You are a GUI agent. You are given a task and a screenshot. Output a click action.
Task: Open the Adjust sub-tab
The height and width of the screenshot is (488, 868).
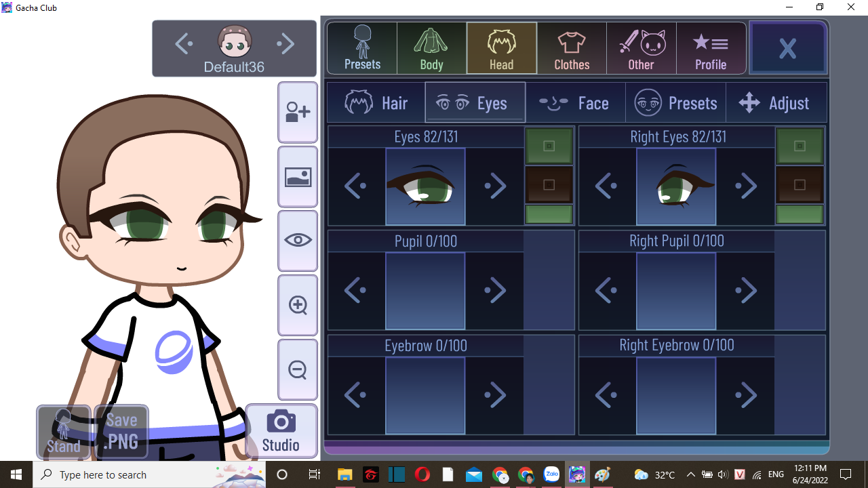point(776,103)
